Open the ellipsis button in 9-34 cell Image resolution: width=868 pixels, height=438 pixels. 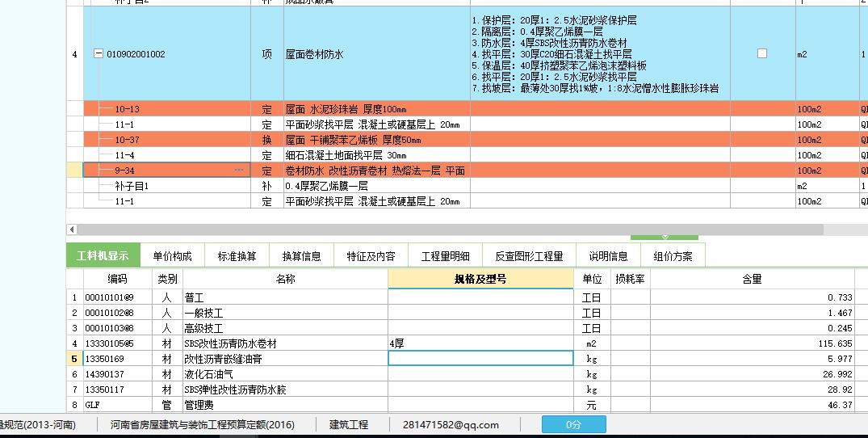click(239, 170)
